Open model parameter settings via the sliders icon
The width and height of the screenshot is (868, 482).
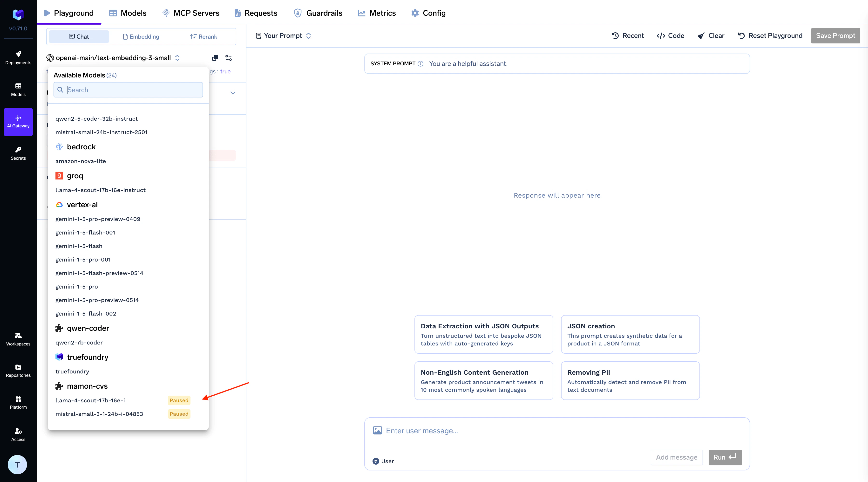point(229,58)
